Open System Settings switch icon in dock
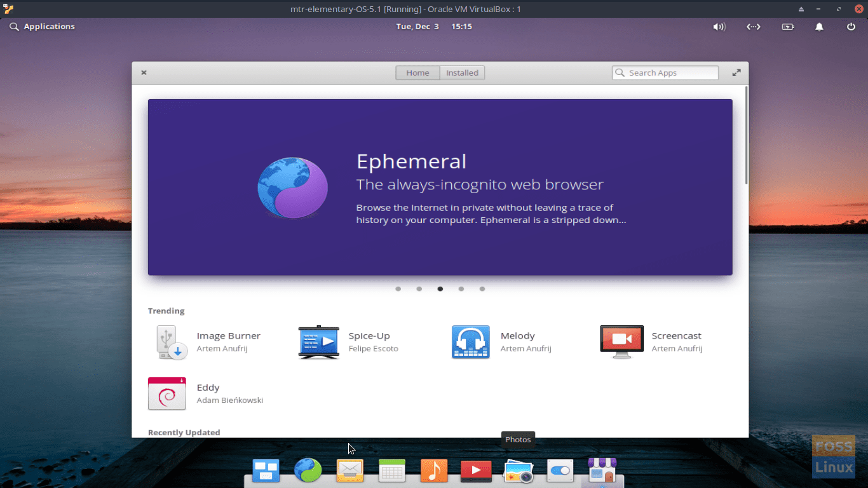The width and height of the screenshot is (868, 488). tap(560, 471)
